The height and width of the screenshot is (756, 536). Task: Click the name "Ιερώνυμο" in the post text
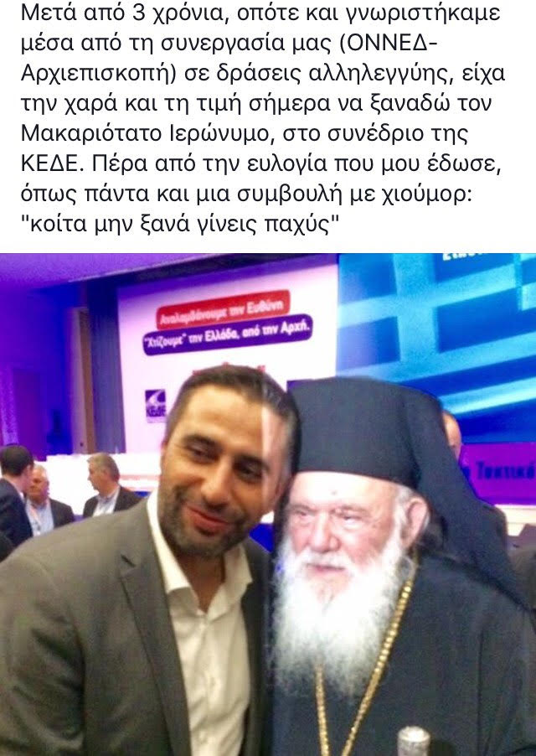(216, 134)
